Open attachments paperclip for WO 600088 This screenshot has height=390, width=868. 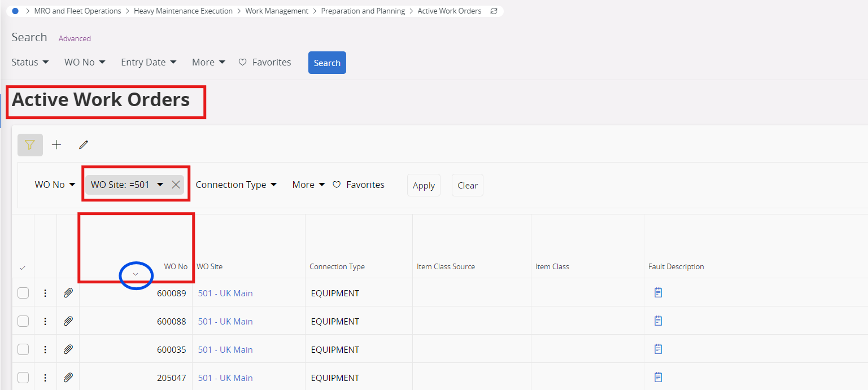click(x=68, y=321)
